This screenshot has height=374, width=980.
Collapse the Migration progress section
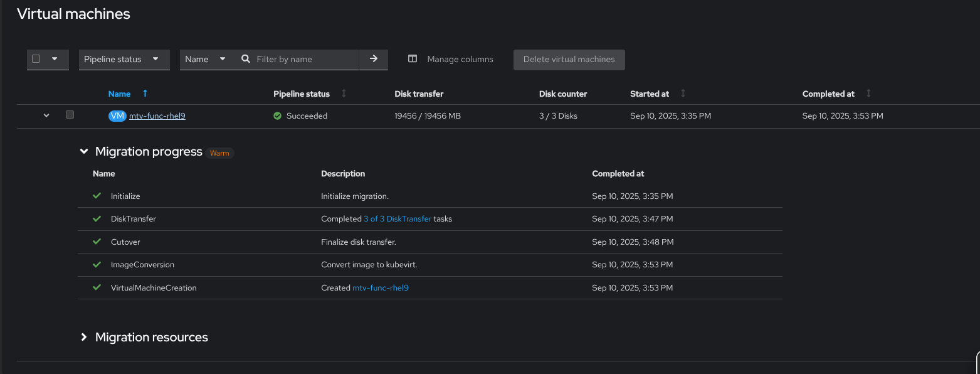click(84, 152)
